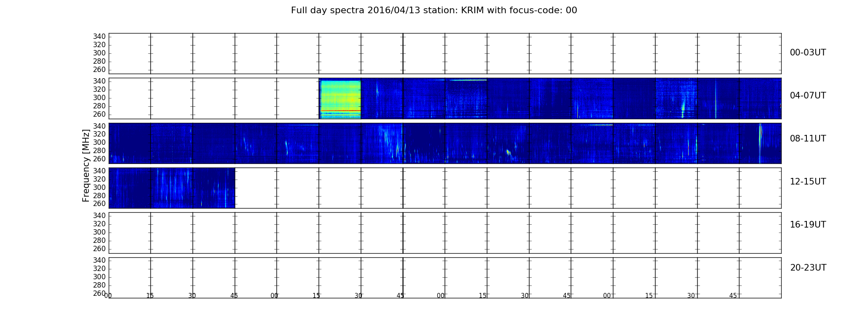Click the '280' tick label of the 04-07UT panel
This screenshot has height=331, width=868.
[99, 106]
